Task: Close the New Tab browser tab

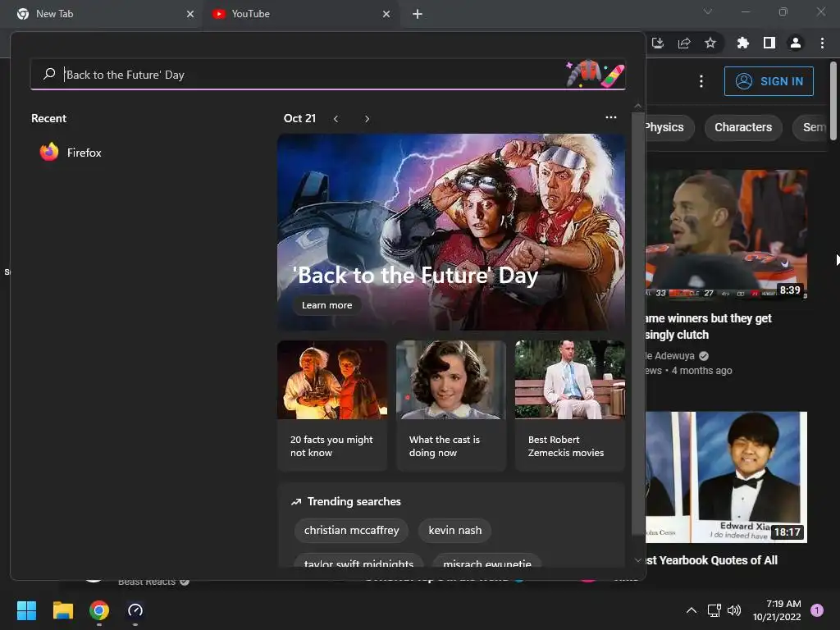Action: click(x=190, y=14)
